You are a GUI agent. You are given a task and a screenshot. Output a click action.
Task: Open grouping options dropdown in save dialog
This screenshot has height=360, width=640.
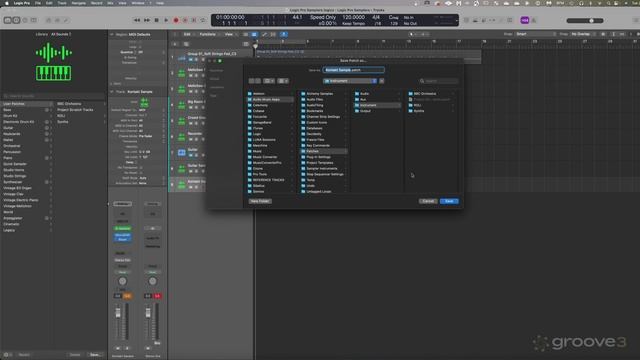pyautogui.click(x=283, y=81)
